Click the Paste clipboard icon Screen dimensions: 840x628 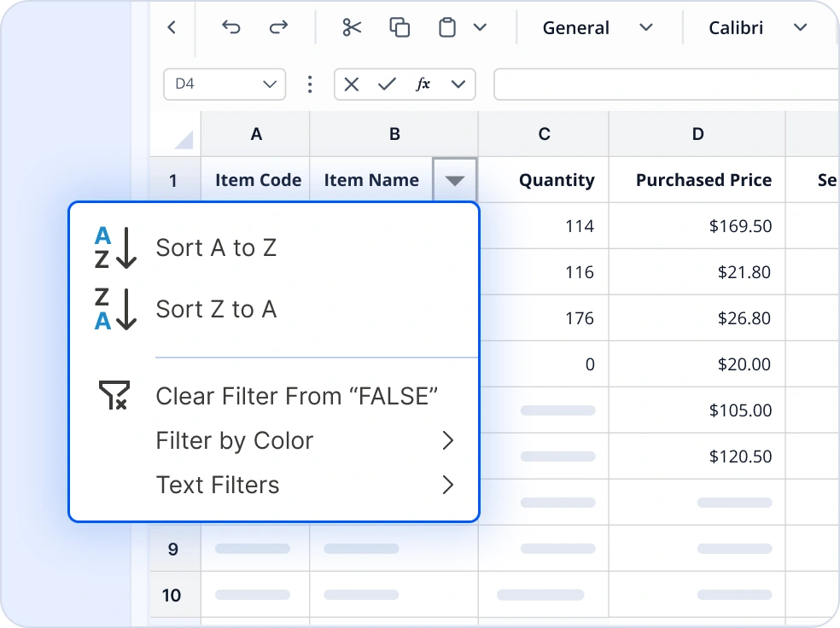coord(446,26)
